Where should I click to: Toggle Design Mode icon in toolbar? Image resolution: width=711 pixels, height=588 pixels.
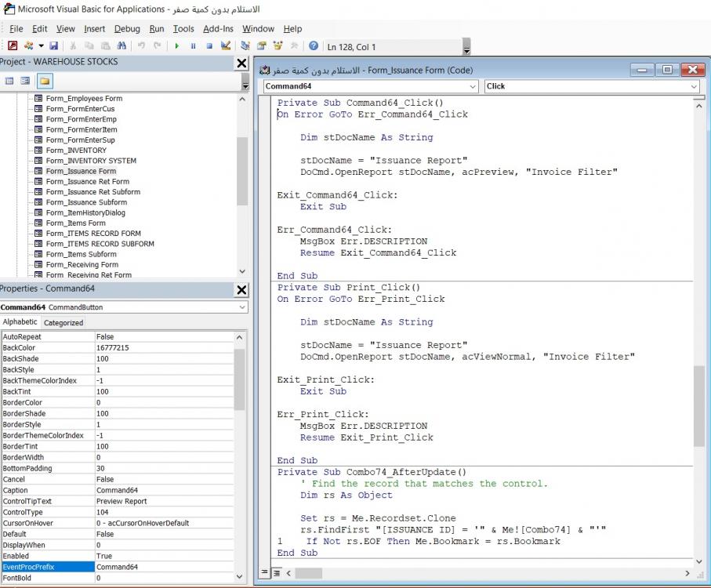click(225, 45)
